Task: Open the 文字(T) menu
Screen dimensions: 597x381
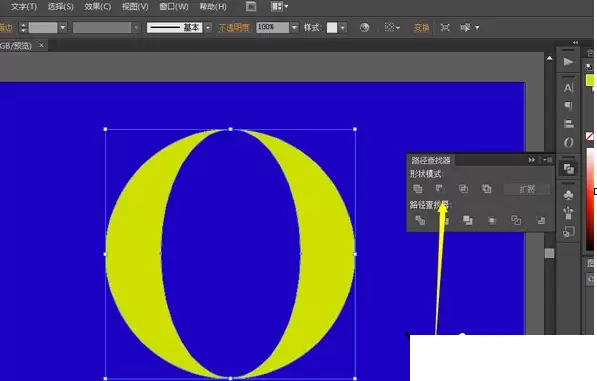Action: [x=24, y=6]
